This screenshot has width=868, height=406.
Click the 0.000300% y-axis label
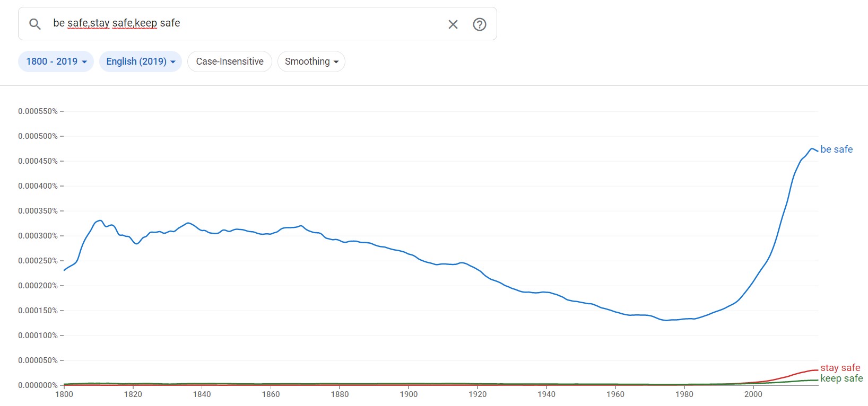[38, 236]
